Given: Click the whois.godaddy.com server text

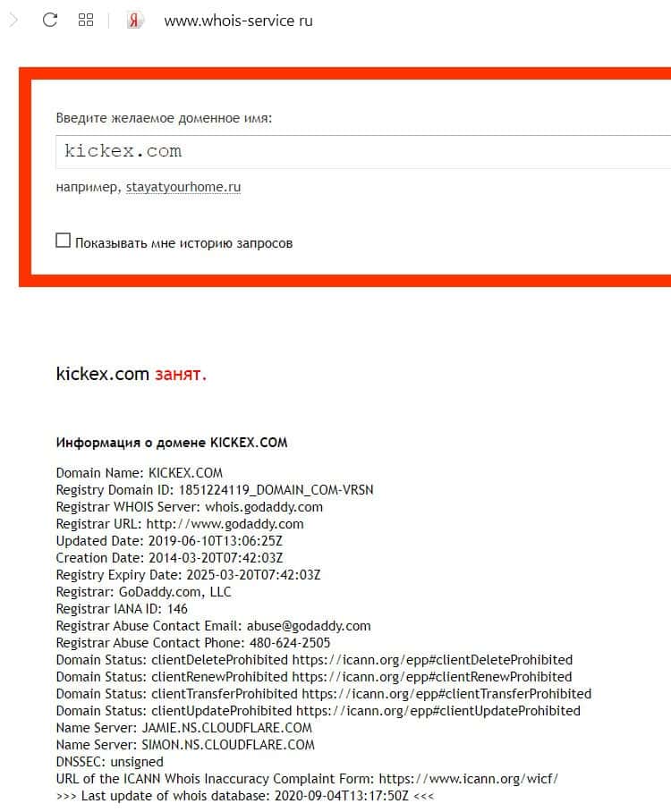Looking at the screenshot, I should click(264, 507).
